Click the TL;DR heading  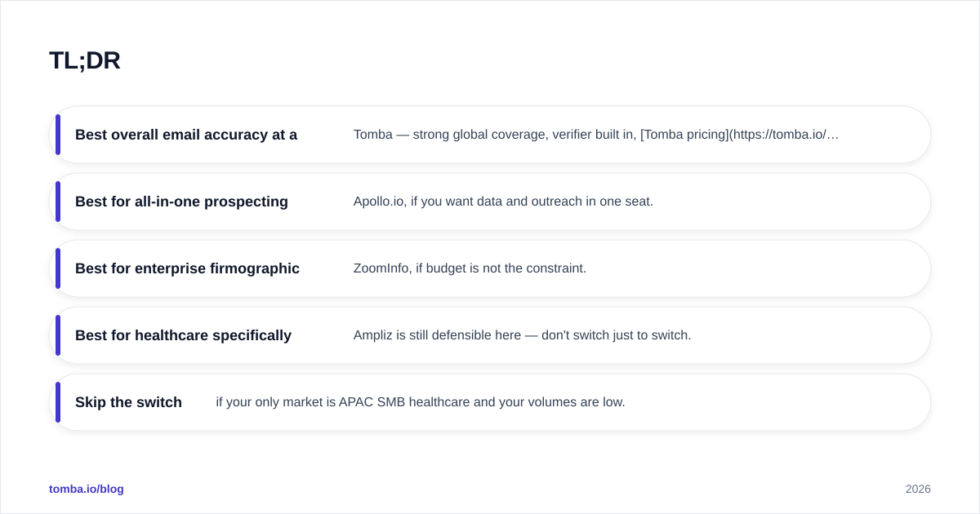[x=84, y=60]
